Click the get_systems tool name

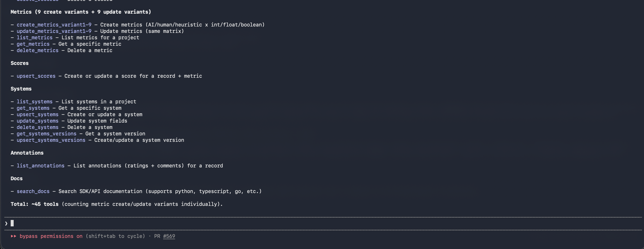point(33,108)
